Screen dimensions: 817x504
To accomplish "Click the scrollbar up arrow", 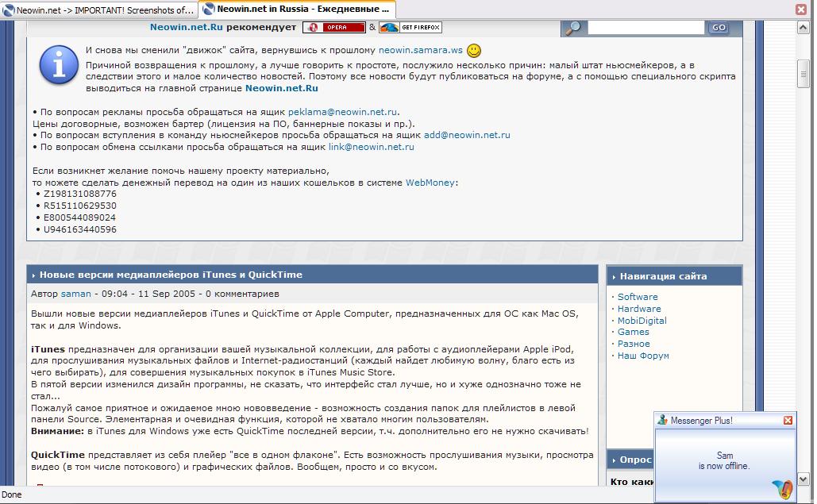I will pos(803,28).
